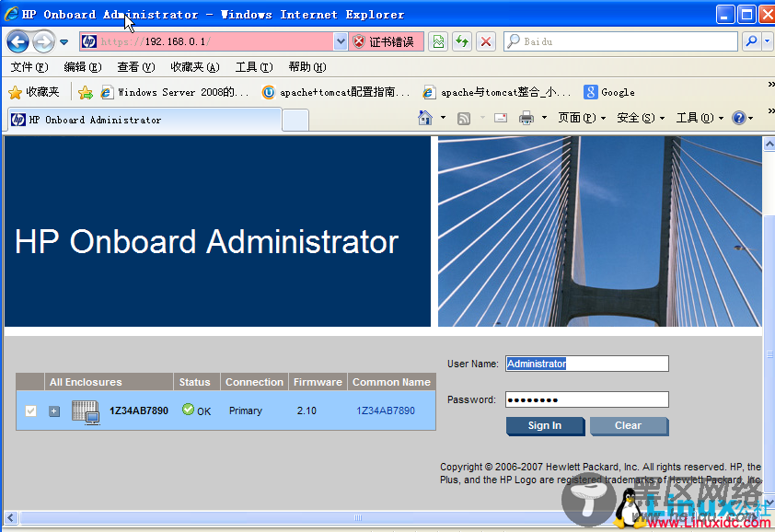The height and width of the screenshot is (532, 775).
Task: Open the 收藏夹(A) menu
Action: [195, 67]
